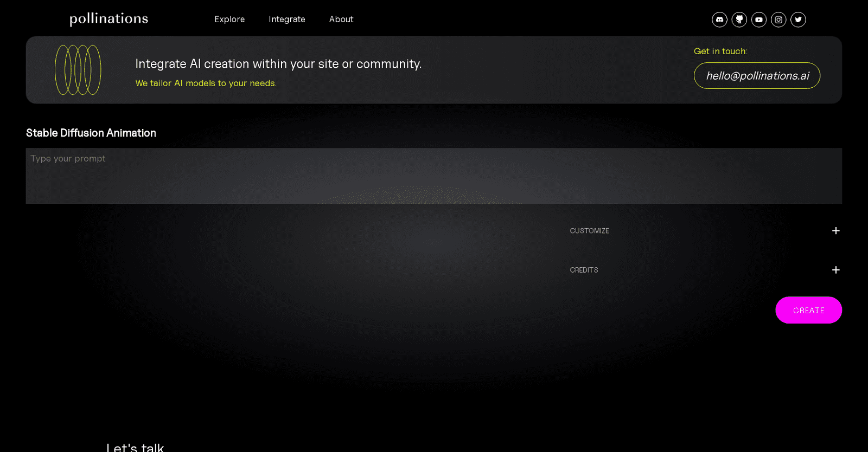This screenshot has width=868, height=452.
Task: Click the 'Integrate AI creation' banner headline
Action: (x=278, y=64)
